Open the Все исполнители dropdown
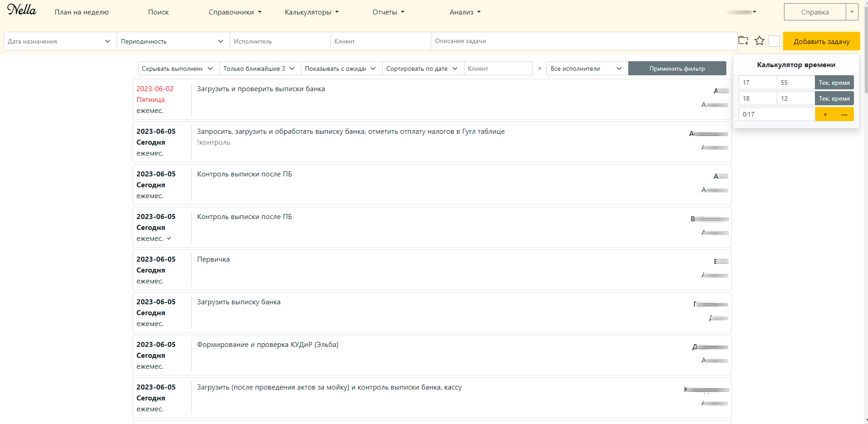The width and height of the screenshot is (868, 424). click(587, 68)
